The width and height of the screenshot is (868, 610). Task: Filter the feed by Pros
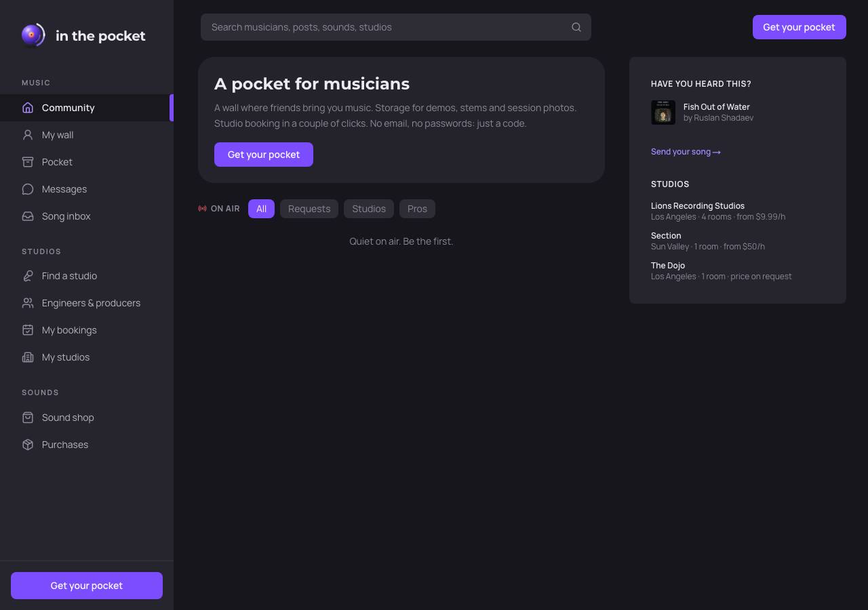[417, 209]
